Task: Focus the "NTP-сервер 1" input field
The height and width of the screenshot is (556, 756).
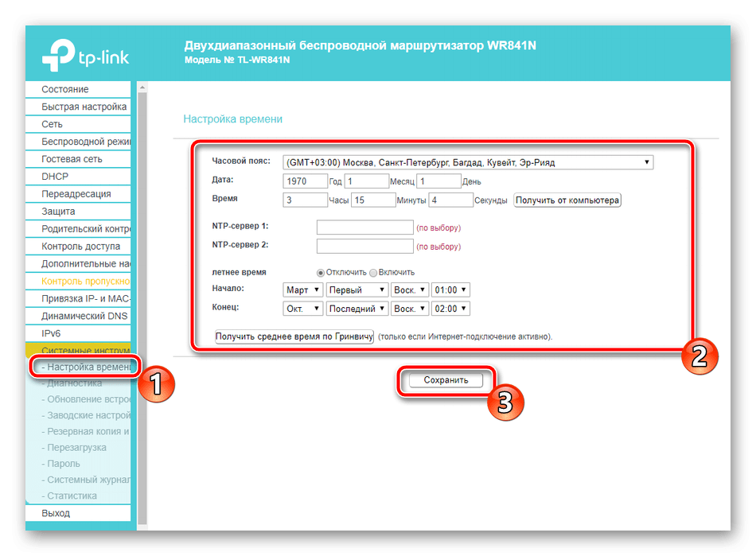Action: click(364, 227)
